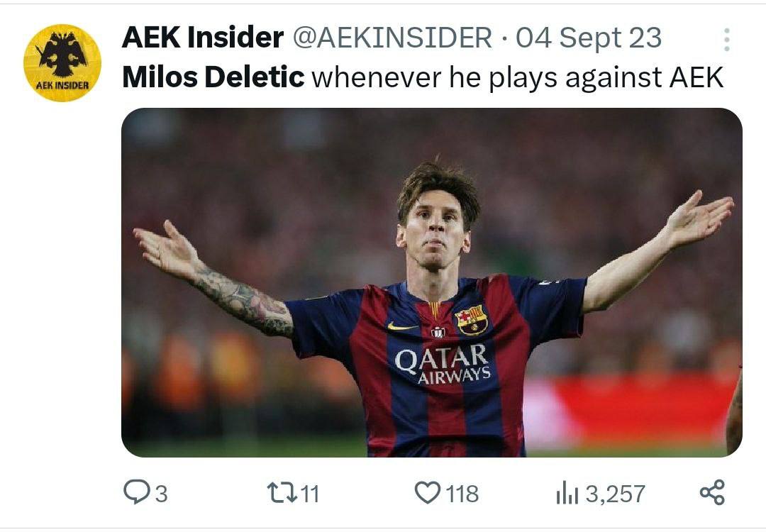The height and width of the screenshot is (532, 766).
Task: Click the retweet arrows icon
Action: (x=279, y=493)
